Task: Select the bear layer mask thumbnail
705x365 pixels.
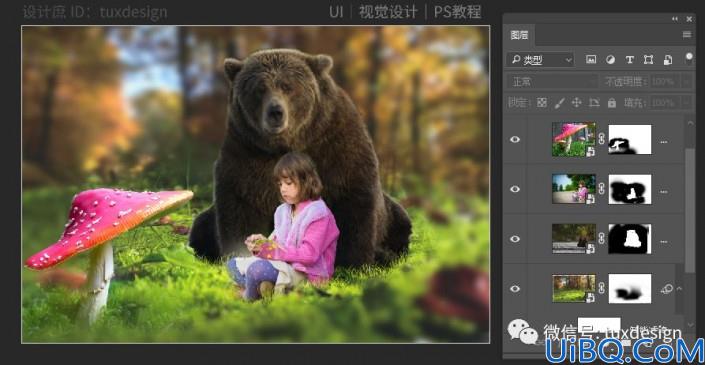Action: pyautogui.click(x=630, y=239)
